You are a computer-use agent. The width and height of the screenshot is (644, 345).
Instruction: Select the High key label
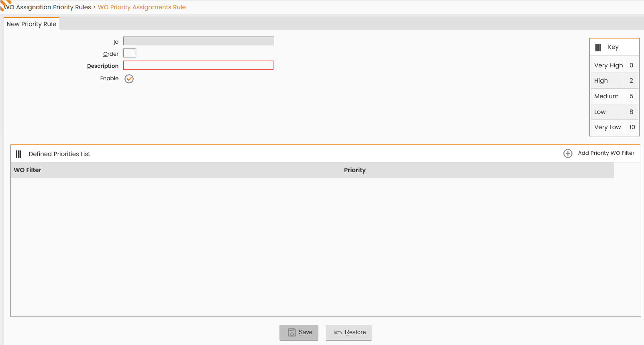(x=601, y=81)
